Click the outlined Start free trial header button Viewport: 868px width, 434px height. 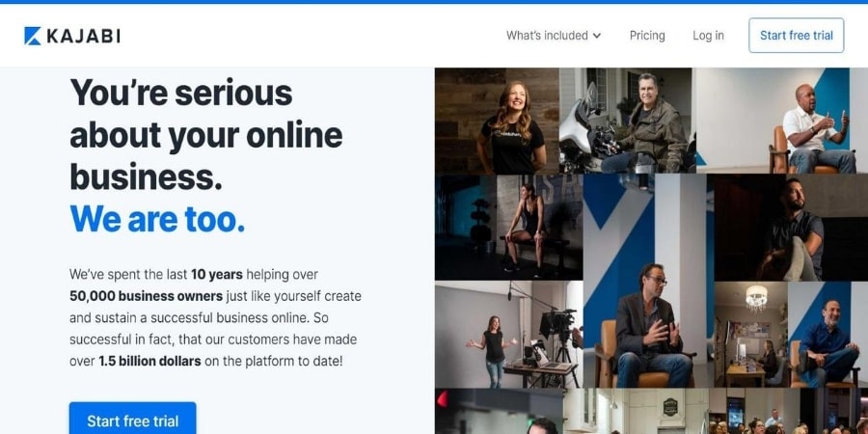[x=796, y=36]
